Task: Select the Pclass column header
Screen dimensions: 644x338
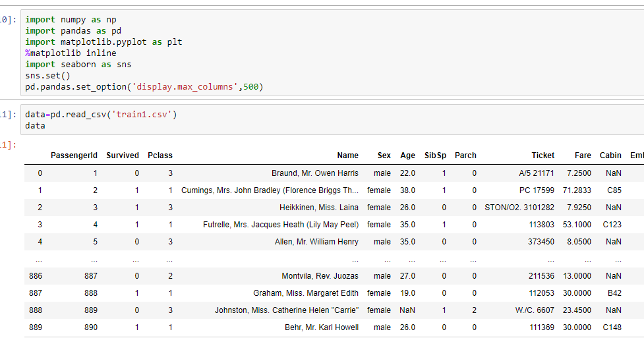Action: [x=160, y=155]
